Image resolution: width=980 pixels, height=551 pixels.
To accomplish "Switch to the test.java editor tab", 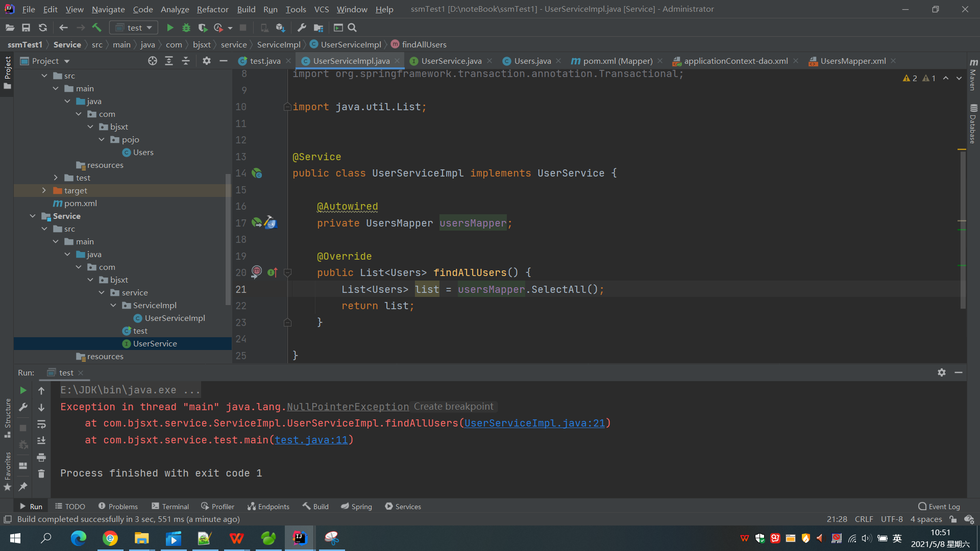I will click(x=265, y=61).
